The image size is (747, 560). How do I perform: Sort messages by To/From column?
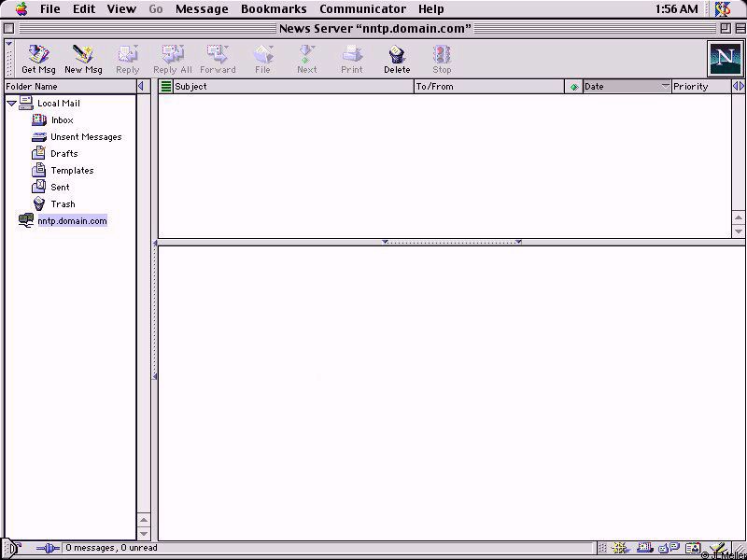tap(489, 87)
